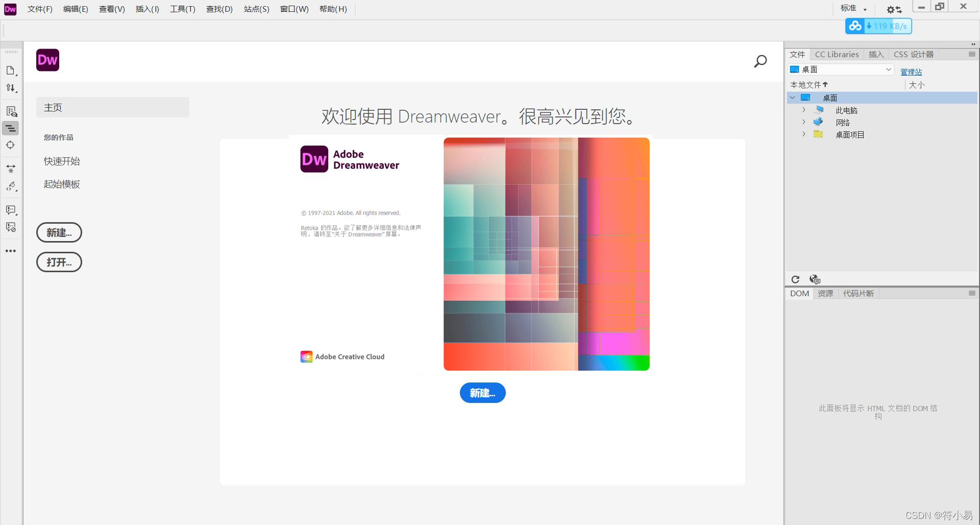Open the 站点(S) menu

pyautogui.click(x=256, y=9)
